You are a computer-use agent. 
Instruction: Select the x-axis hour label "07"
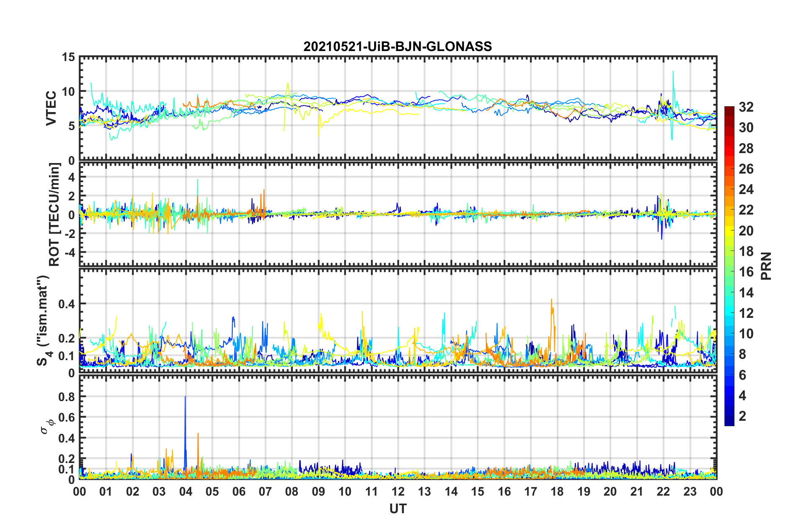pos(265,491)
